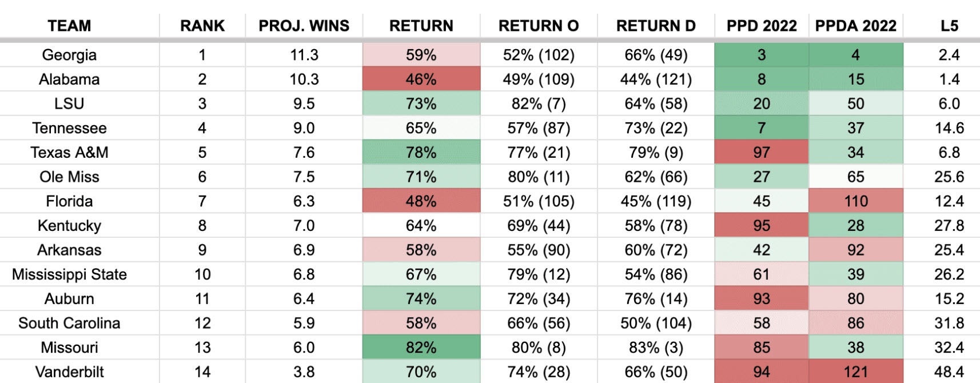Click the PPDA 2022 column header
This screenshot has height=383, width=980.
[x=855, y=26]
